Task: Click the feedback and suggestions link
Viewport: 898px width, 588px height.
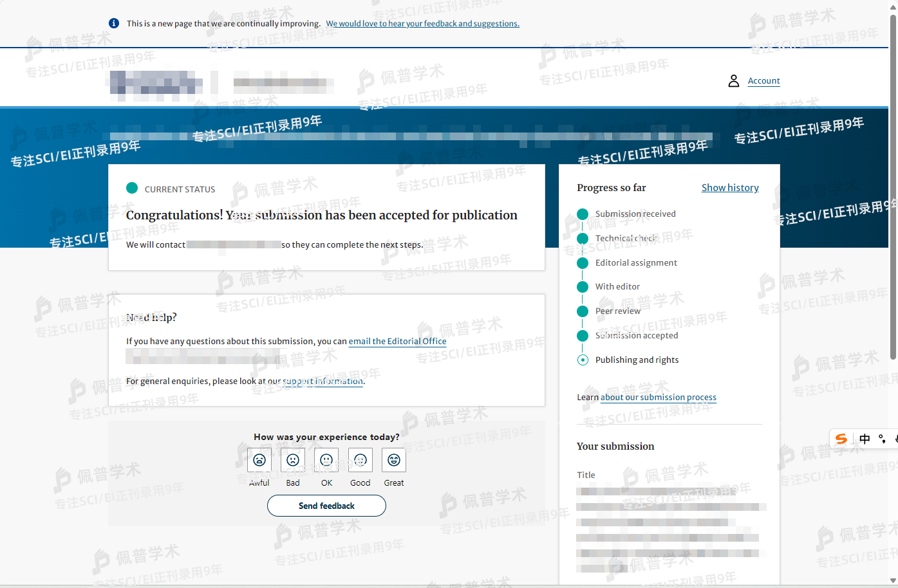Action: pyautogui.click(x=422, y=24)
